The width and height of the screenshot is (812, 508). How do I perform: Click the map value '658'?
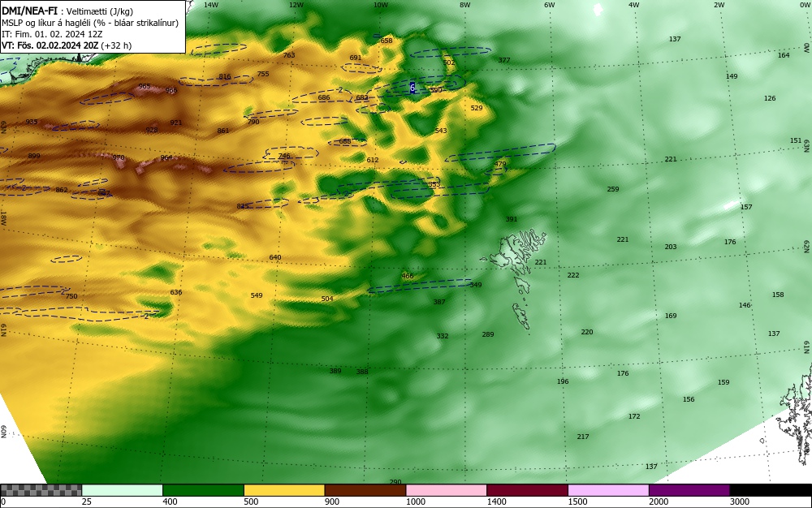[387, 41]
